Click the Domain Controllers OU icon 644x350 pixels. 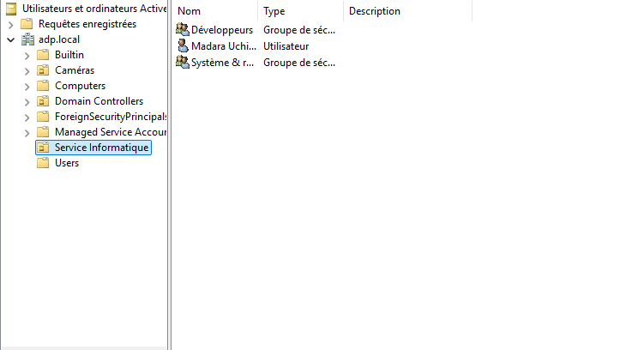tap(43, 101)
